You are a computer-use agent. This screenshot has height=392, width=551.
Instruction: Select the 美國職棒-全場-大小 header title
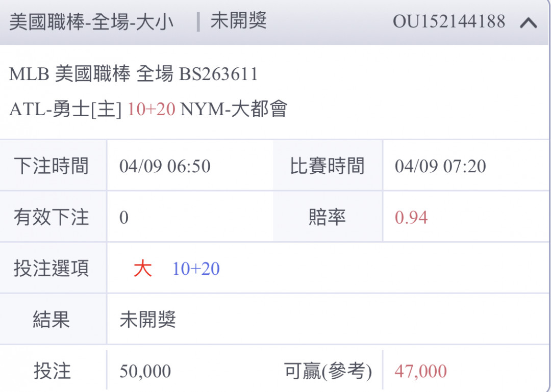(x=91, y=21)
